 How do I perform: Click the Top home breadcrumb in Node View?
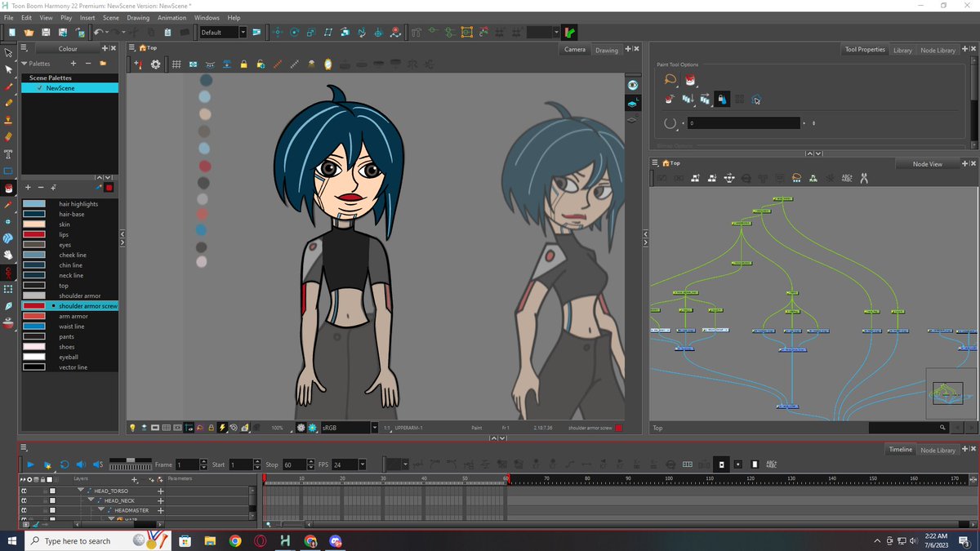click(670, 162)
